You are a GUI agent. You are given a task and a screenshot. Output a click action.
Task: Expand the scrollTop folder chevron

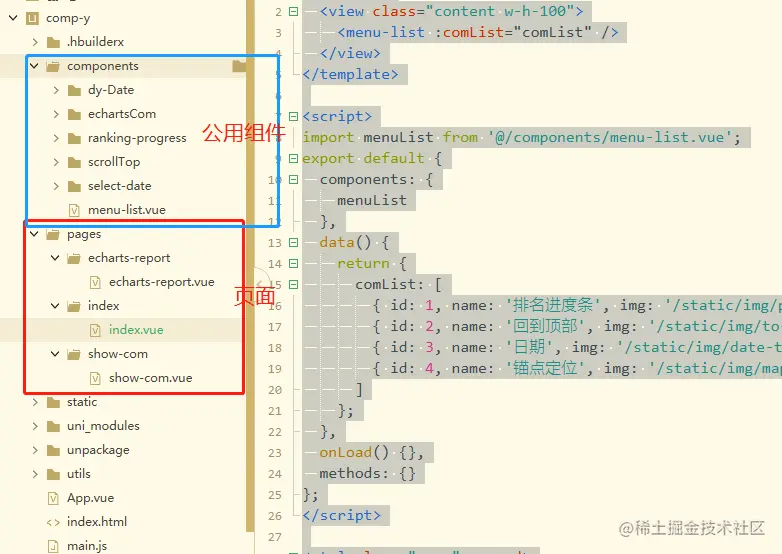[x=56, y=162]
